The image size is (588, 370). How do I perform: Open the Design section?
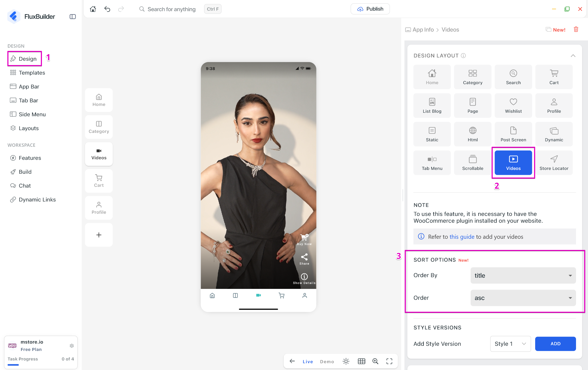(x=25, y=59)
